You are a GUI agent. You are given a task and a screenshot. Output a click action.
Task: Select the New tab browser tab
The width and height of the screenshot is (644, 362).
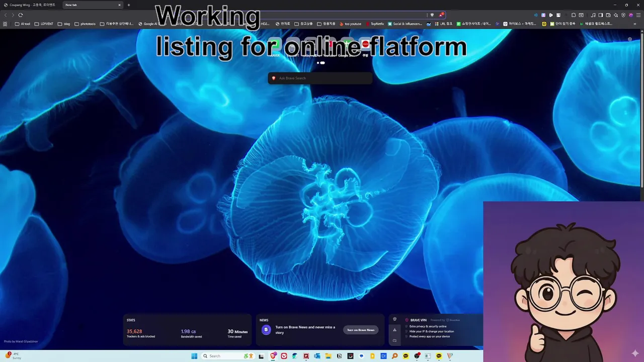pos(93,5)
